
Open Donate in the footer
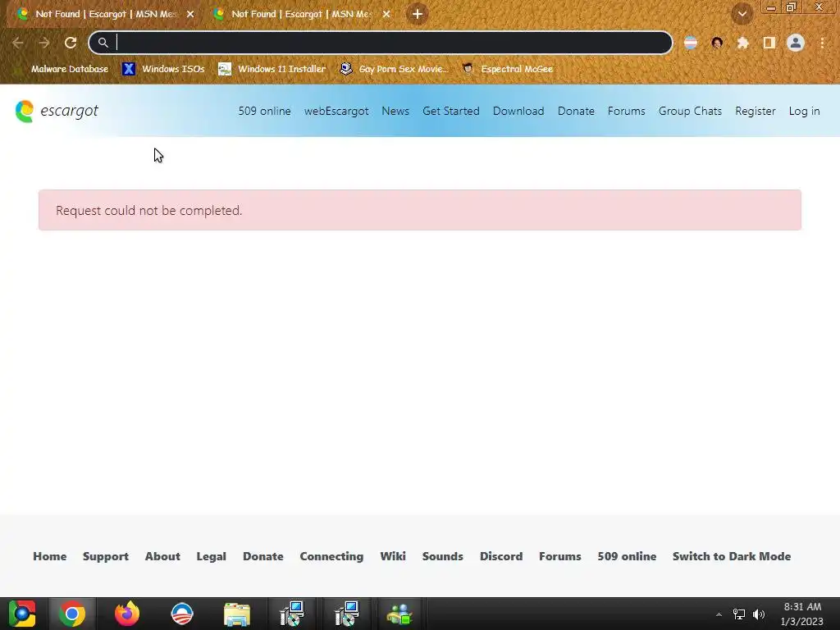263,557
